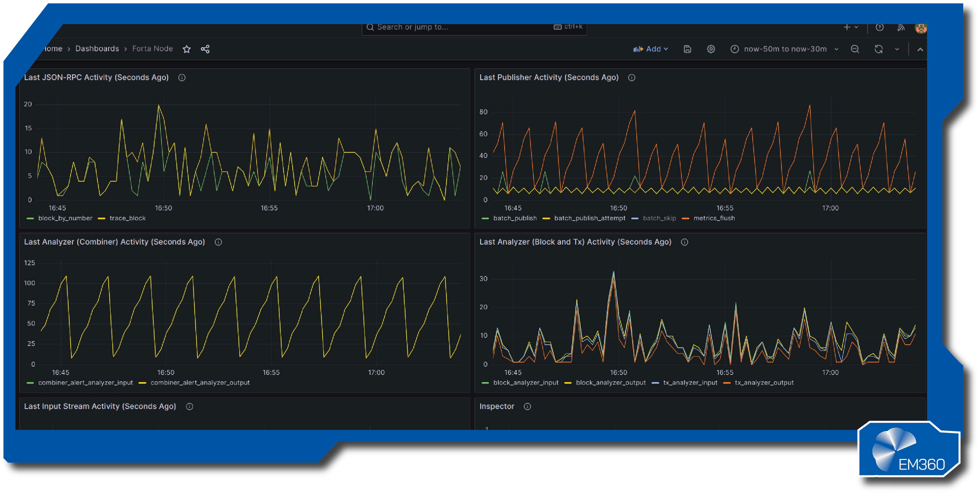
Task: Click the info icon on Last Publisher Activity panel
Action: (x=632, y=78)
